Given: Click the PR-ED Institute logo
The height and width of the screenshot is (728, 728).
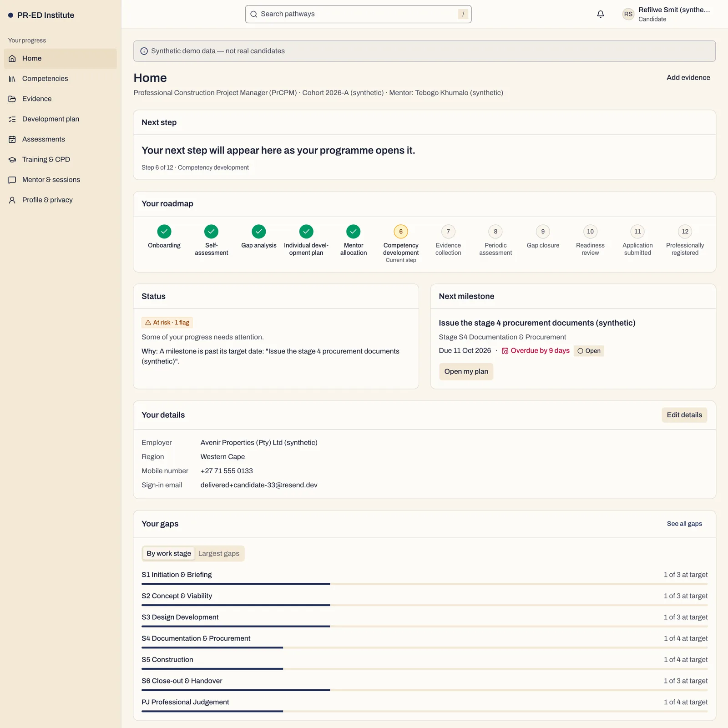Looking at the screenshot, I should [x=41, y=15].
